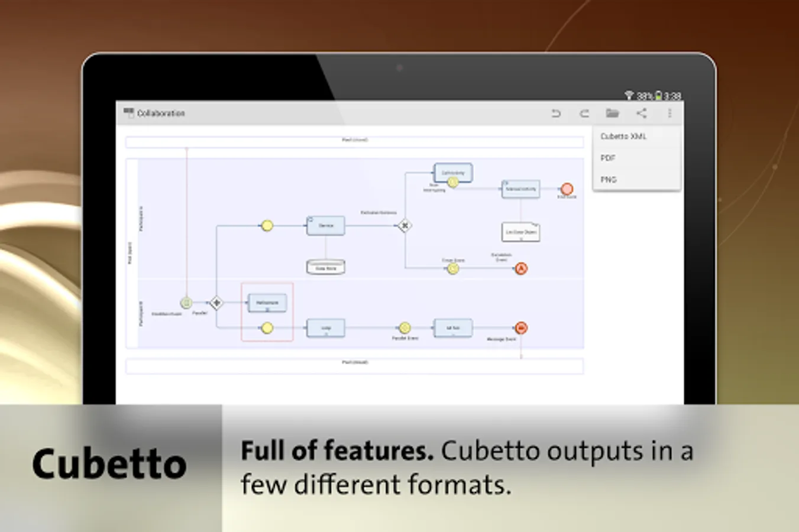Screen dimensions: 799x532
Task: Select the task inside the red selection box
Action: tap(267, 303)
